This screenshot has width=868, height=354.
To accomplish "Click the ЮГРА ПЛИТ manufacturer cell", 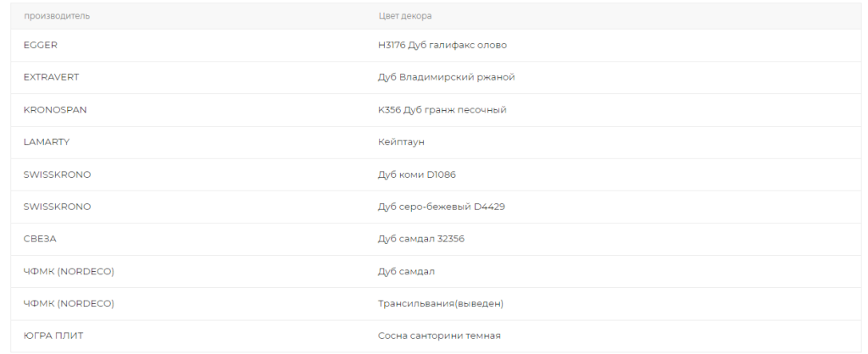I will click(x=53, y=336).
